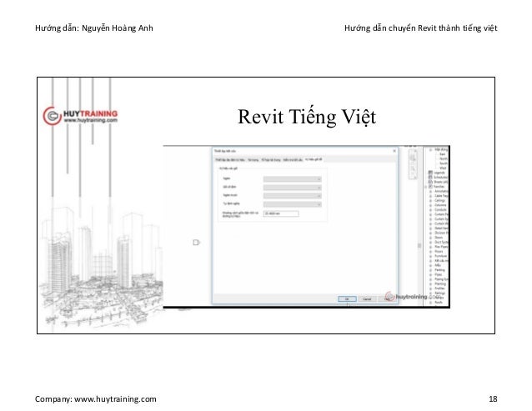The height and width of the screenshot is (411, 532).
Task: Select the Planting item in Project Browser
Action: pyautogui.click(x=440, y=283)
